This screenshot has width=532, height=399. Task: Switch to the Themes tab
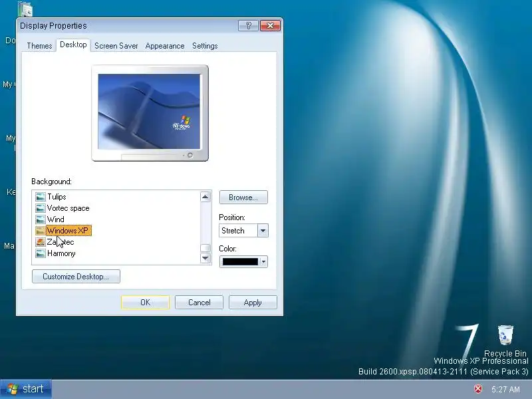coord(39,46)
